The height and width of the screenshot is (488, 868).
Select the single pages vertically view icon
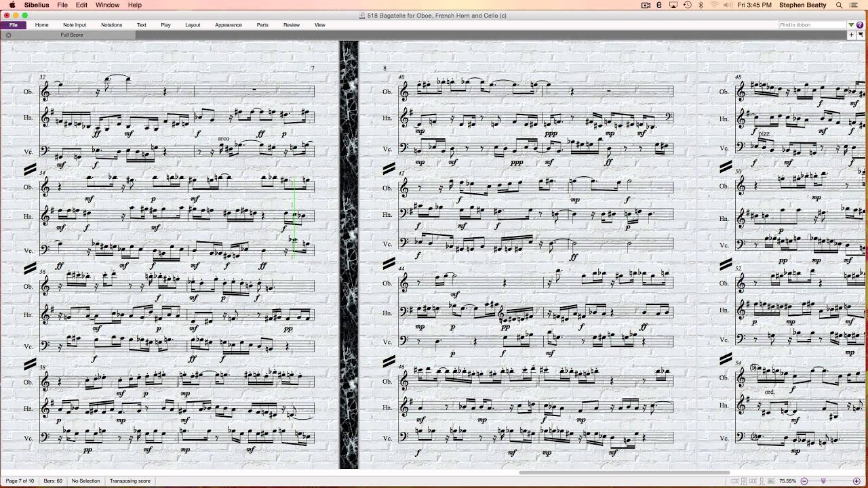[760, 481]
